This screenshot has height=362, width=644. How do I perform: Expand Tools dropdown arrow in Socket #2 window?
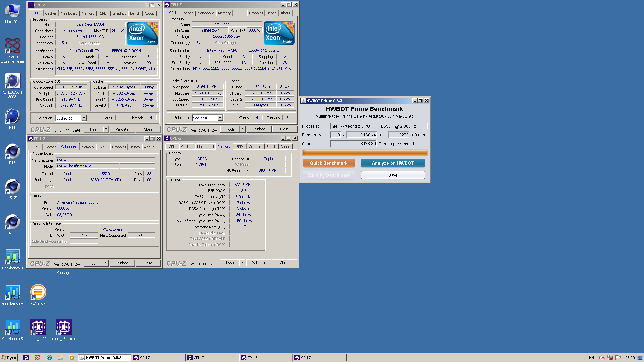click(242, 129)
